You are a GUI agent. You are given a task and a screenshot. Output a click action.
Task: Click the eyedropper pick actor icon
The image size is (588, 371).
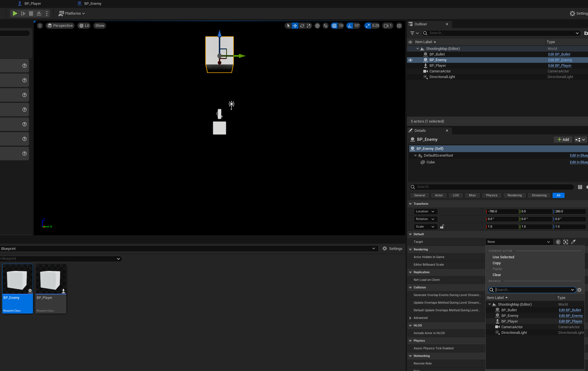click(x=573, y=242)
